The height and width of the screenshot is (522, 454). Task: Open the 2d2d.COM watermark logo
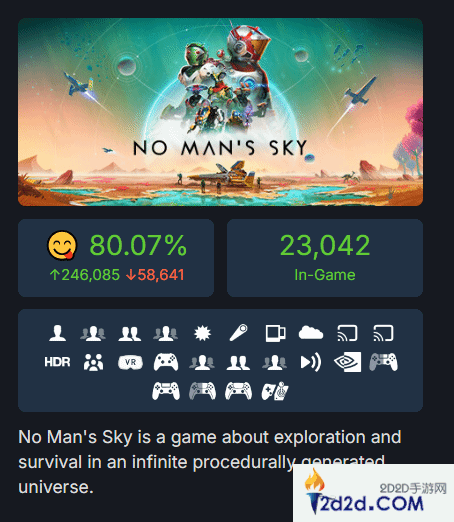click(x=373, y=493)
